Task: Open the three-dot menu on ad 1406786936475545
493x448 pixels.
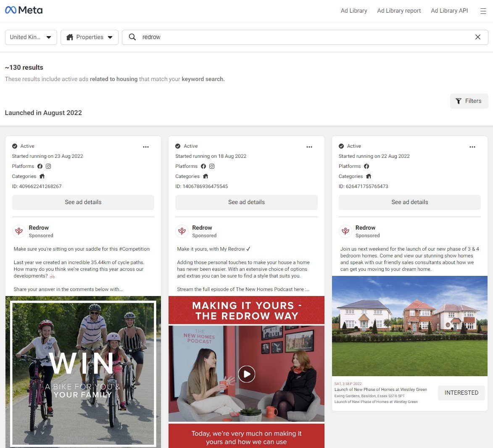Action: pos(309,147)
